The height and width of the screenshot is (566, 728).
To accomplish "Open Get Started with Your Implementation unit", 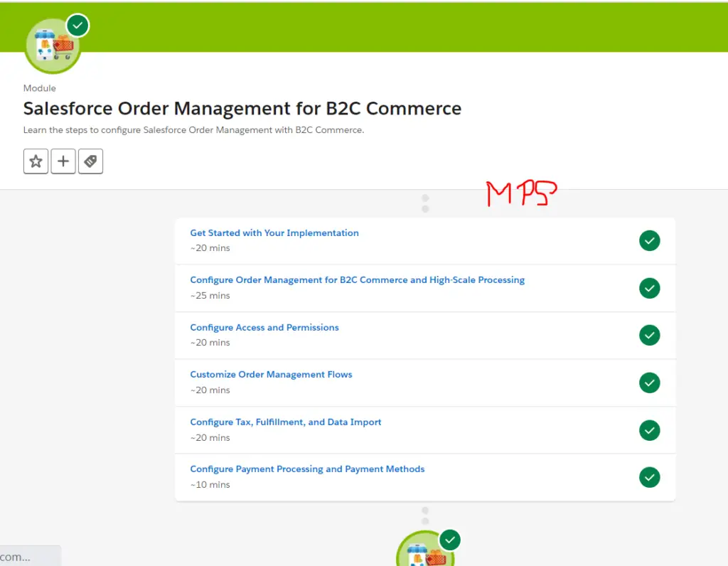I will point(274,233).
